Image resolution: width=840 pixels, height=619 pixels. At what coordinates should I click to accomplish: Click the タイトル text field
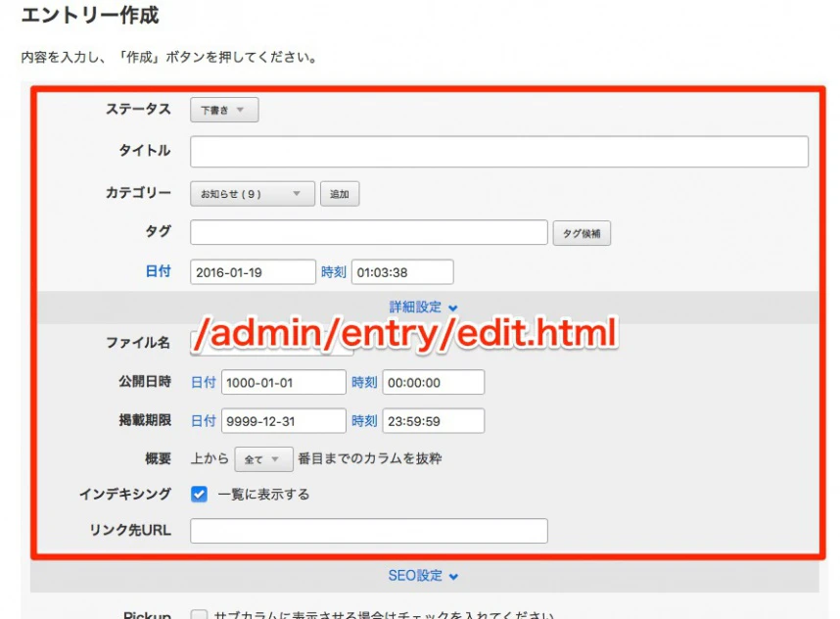[x=498, y=152]
